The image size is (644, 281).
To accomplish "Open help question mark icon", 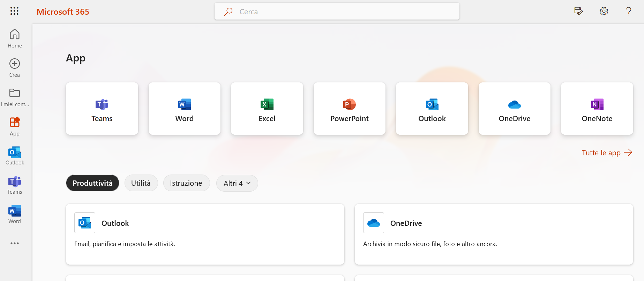I will [629, 12].
